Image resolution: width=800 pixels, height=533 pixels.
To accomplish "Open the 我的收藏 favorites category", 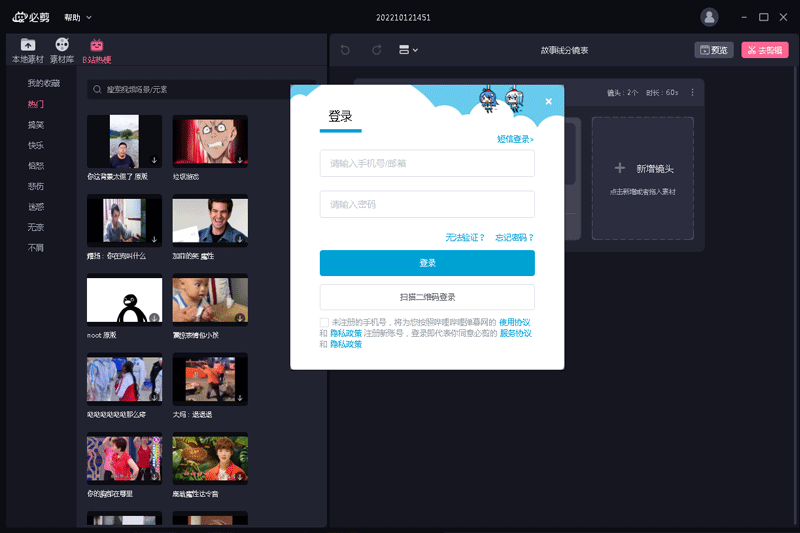I will point(43,83).
